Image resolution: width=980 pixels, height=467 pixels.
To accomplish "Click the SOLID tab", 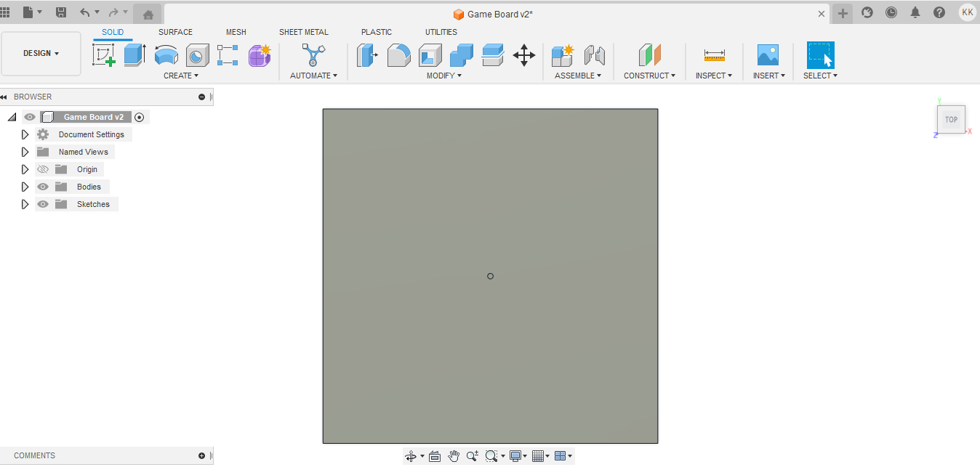I will [x=113, y=32].
